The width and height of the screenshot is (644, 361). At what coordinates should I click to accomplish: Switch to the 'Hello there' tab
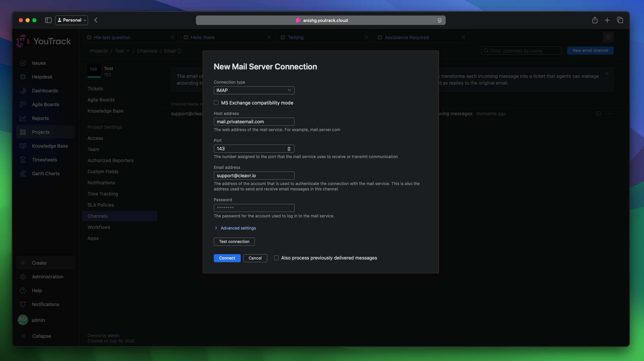click(x=202, y=37)
